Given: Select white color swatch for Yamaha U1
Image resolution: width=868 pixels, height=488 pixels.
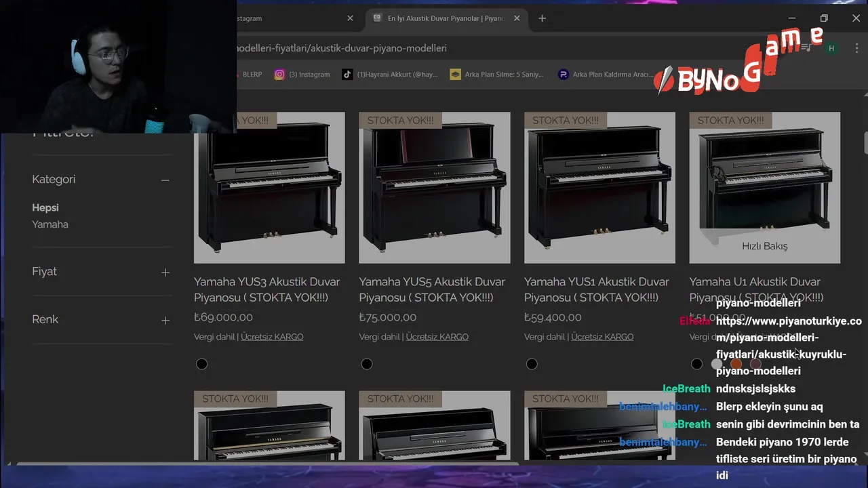Looking at the screenshot, I should coord(717,364).
